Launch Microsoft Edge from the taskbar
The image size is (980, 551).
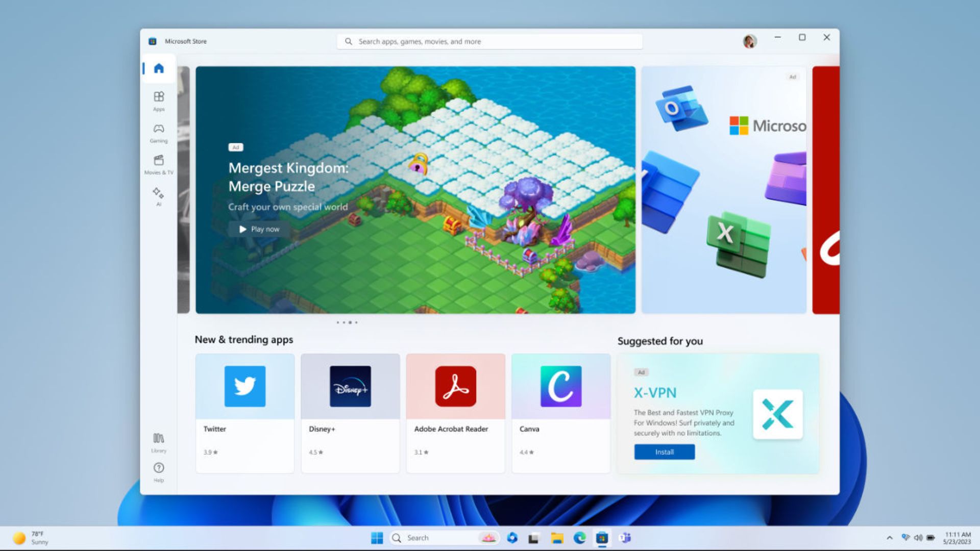[x=579, y=538]
